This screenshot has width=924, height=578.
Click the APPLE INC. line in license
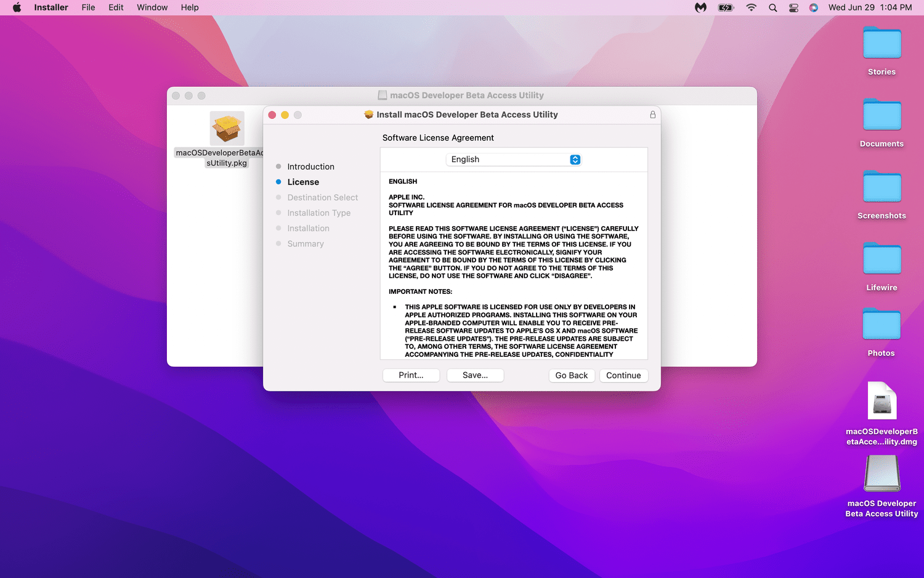[407, 197]
